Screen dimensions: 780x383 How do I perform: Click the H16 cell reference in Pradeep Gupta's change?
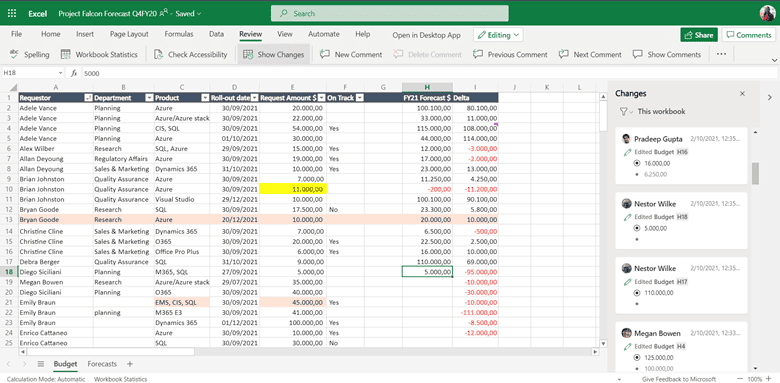pos(682,152)
